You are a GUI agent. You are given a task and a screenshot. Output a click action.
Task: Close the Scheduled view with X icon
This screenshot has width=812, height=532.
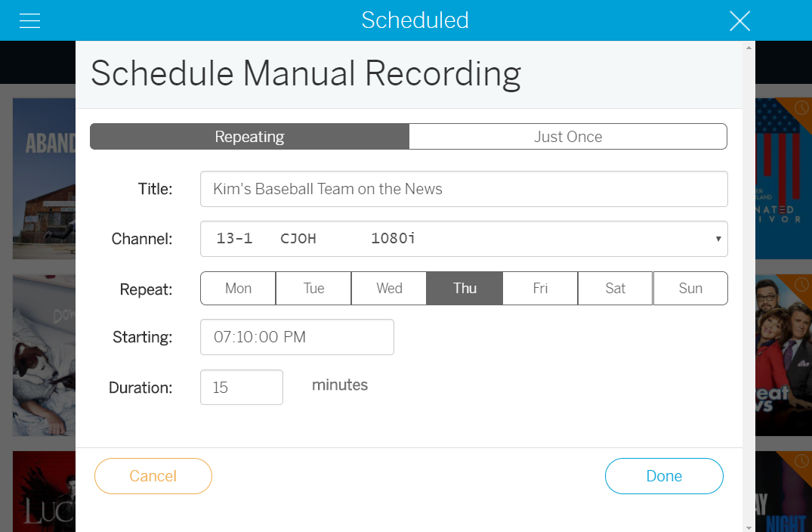point(739,20)
